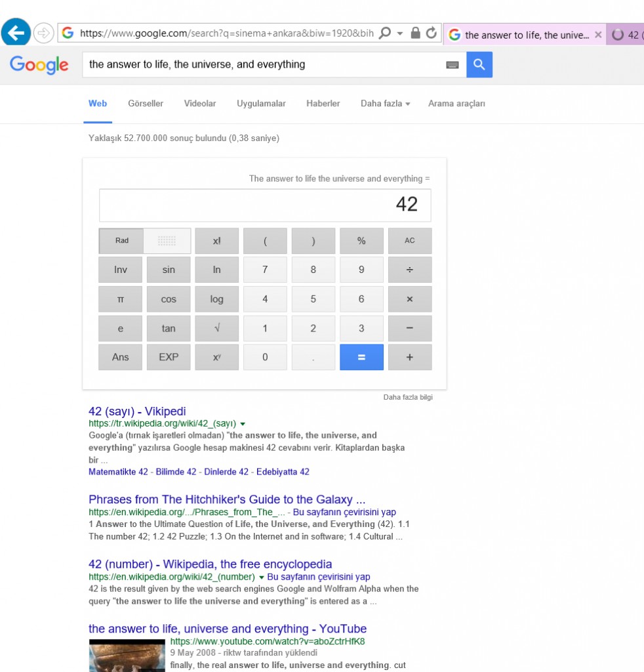Click the π constant key
Screen dimensions: 644x672
point(120,299)
